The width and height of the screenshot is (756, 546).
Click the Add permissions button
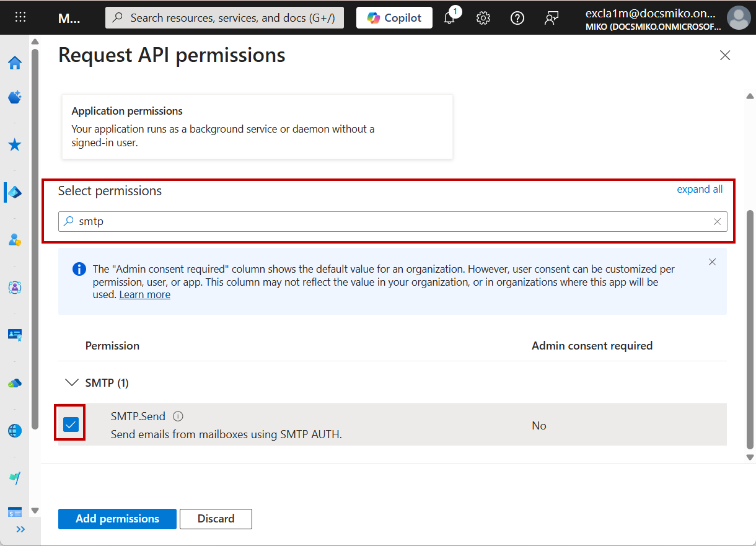[x=117, y=519]
